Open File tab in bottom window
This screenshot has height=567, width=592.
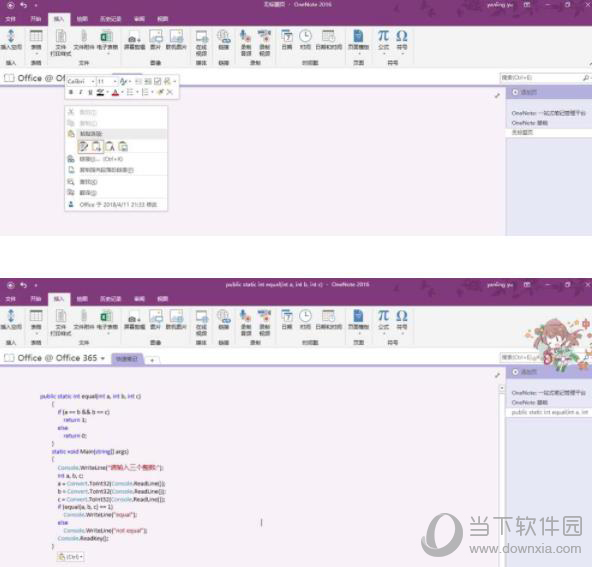point(11,299)
